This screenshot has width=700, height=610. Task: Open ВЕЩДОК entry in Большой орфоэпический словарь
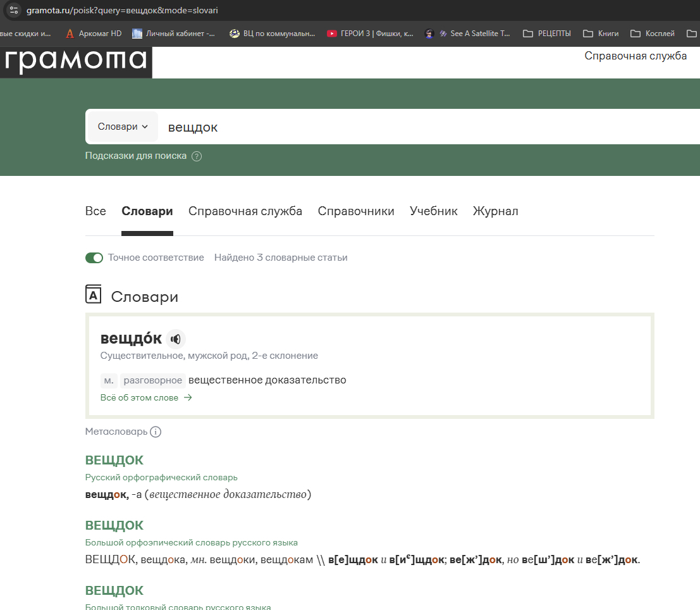click(x=114, y=526)
